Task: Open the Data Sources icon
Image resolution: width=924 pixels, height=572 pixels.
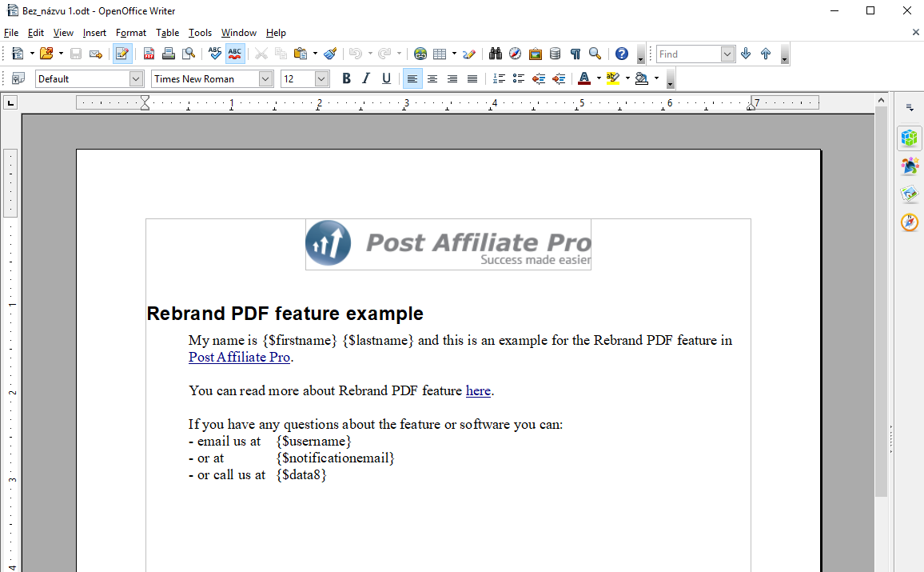Action: tap(555, 54)
